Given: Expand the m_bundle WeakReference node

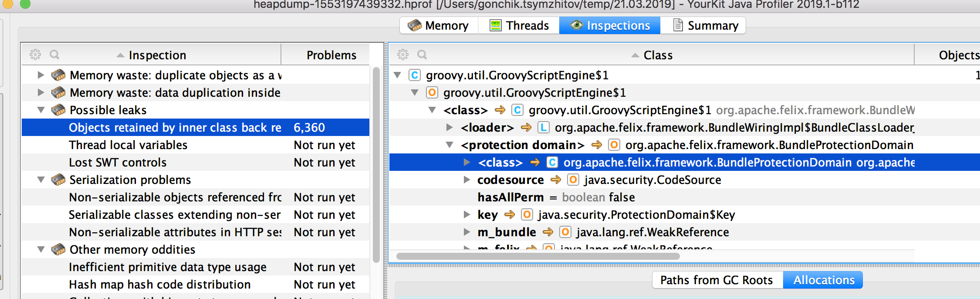Looking at the screenshot, I should tap(467, 232).
